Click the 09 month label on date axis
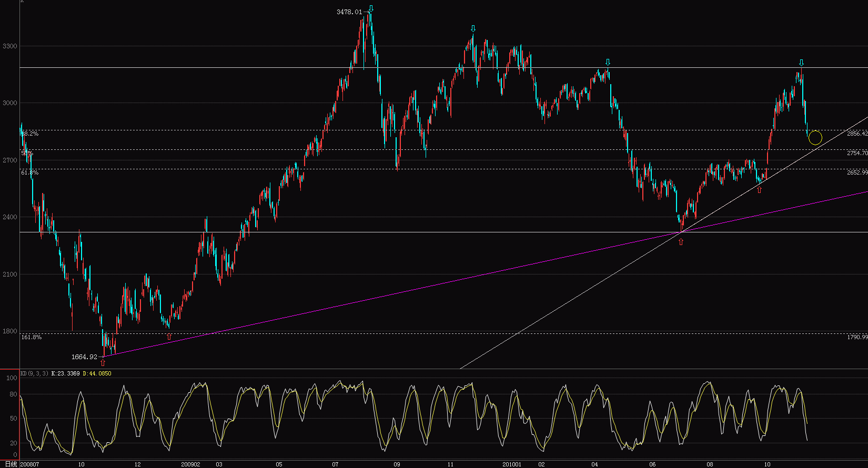The image size is (868, 468). tap(397, 464)
